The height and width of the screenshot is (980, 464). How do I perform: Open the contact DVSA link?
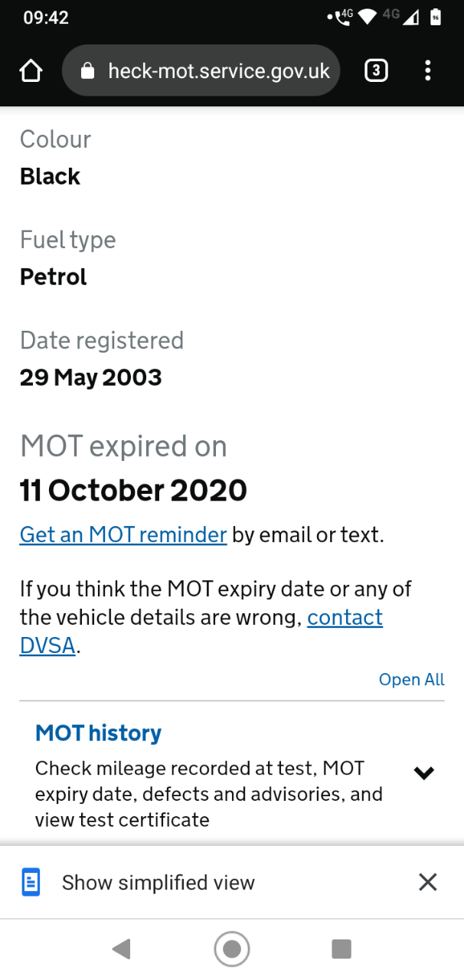(201, 632)
